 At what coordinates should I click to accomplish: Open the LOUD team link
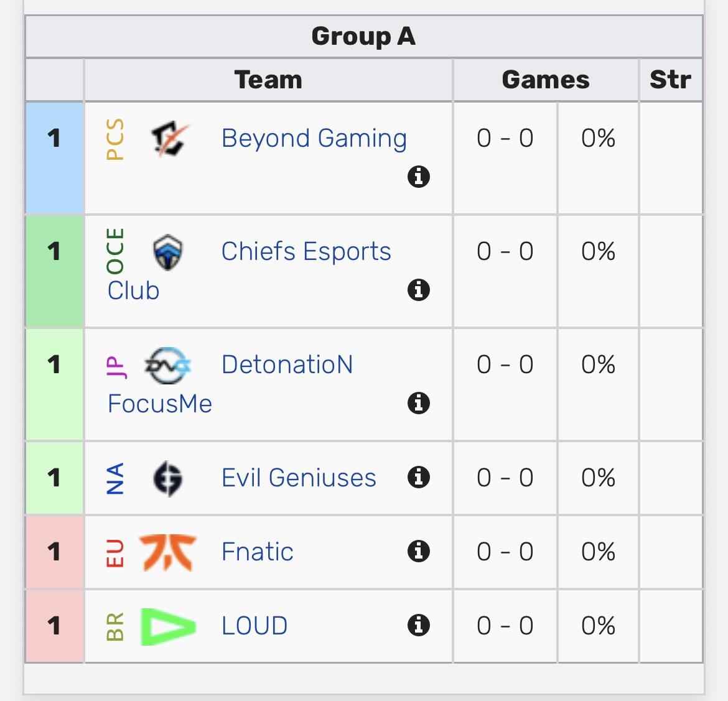tap(254, 626)
